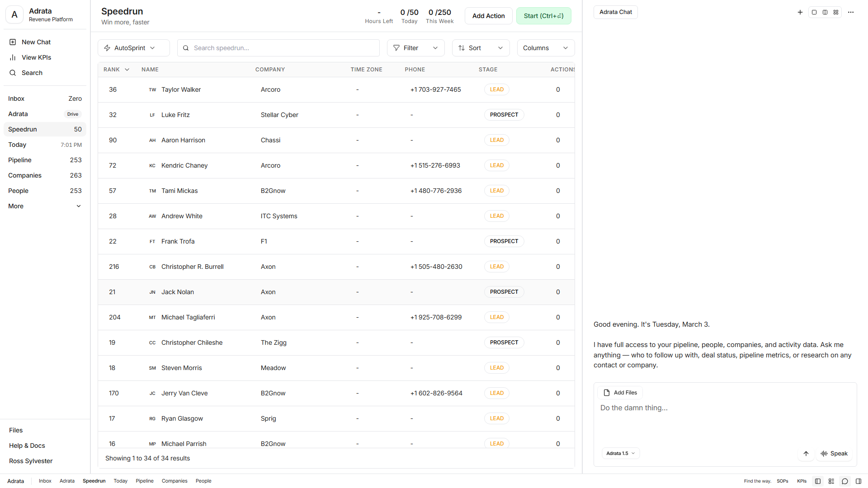
Task: Expand the Columns dropdown
Action: pos(545,47)
